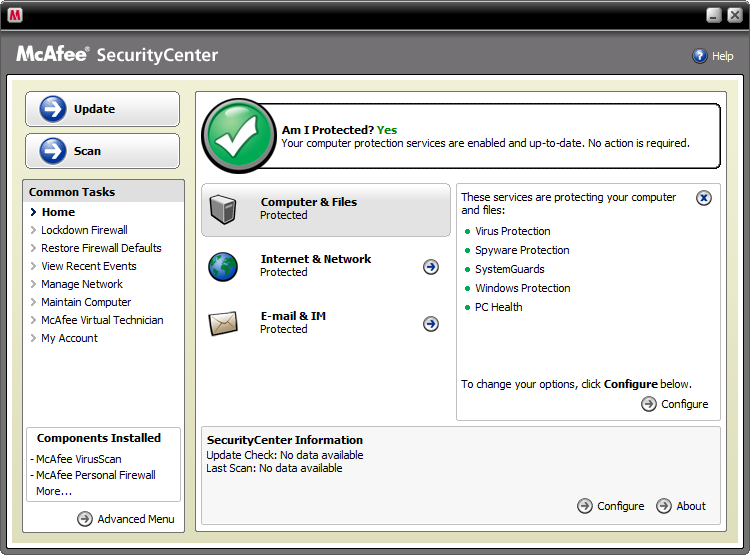Open McAfee Virtual Technician

click(102, 320)
